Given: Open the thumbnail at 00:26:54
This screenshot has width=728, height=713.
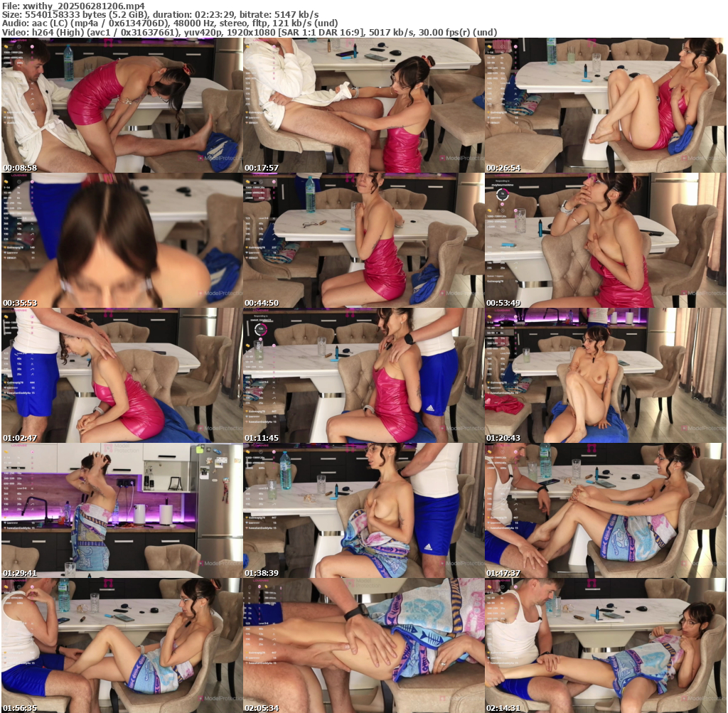Looking at the screenshot, I should pos(605,105).
